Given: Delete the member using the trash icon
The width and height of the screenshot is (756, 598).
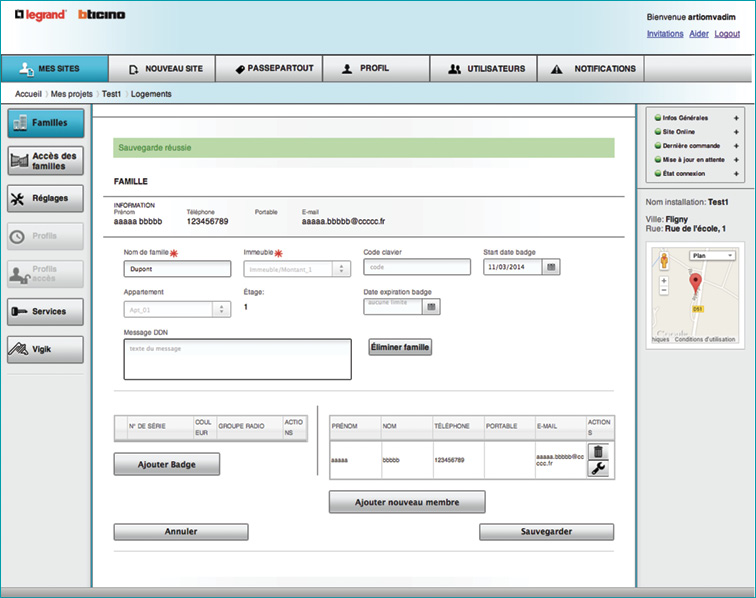Looking at the screenshot, I should pos(598,452).
